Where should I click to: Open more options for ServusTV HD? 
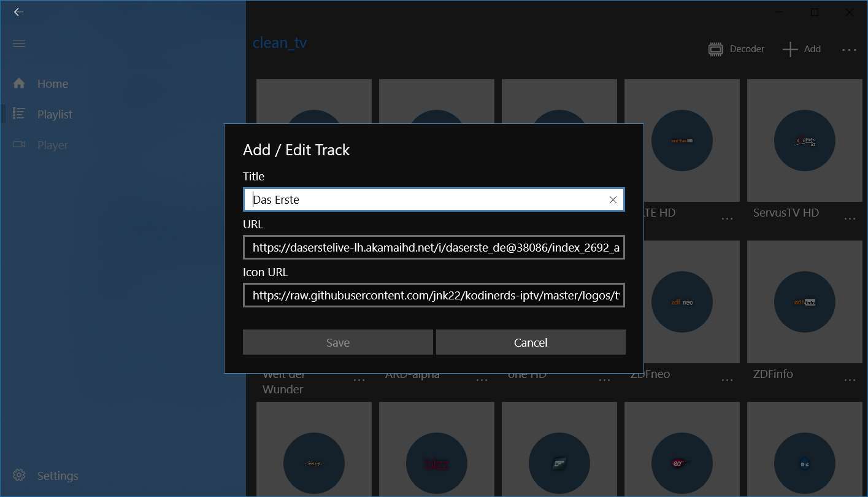click(850, 220)
